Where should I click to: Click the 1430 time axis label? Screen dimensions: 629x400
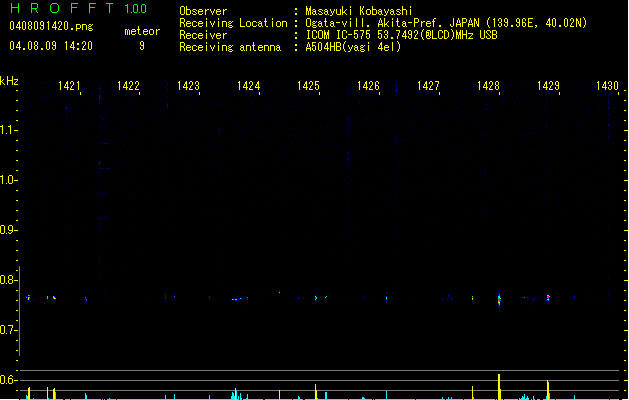point(607,86)
